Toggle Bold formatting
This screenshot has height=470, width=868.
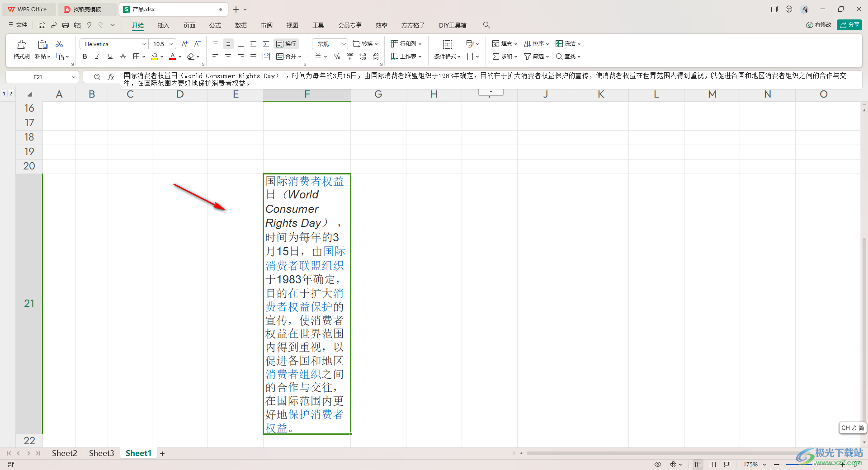85,56
